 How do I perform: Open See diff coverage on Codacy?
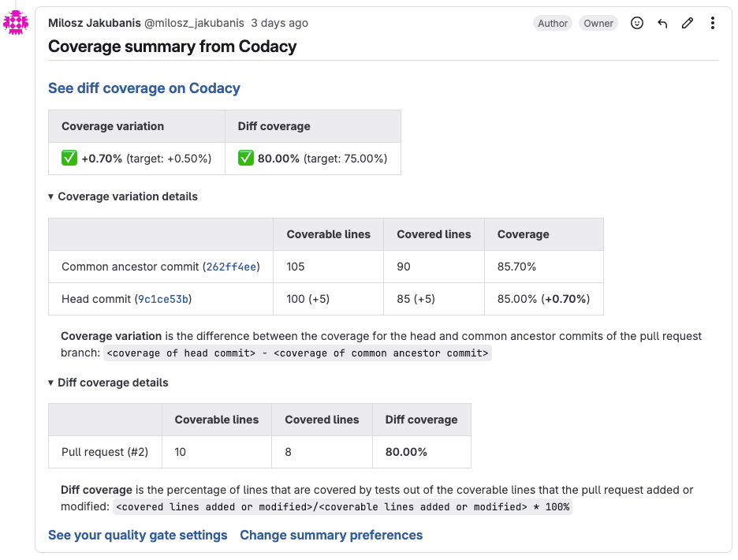[144, 88]
